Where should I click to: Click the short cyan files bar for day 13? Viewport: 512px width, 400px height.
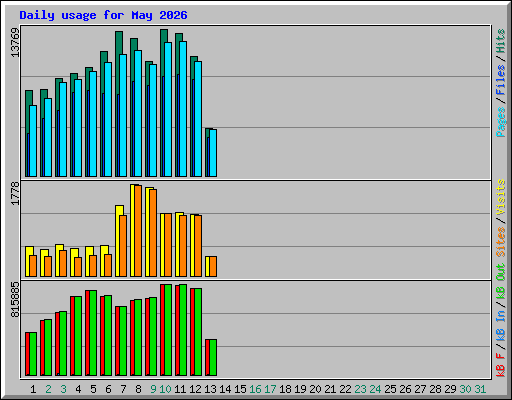click(x=213, y=153)
